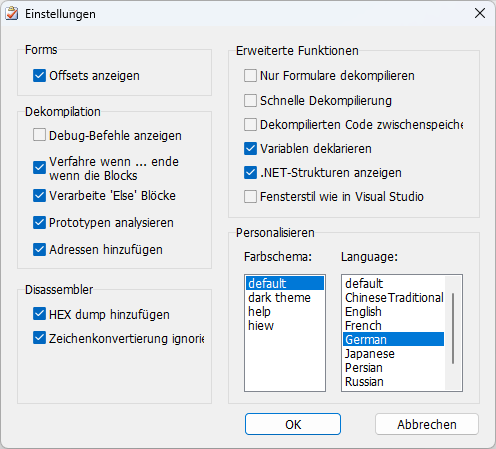Click the Einstellungen title bar app icon
The image size is (496, 449).
click(12, 14)
